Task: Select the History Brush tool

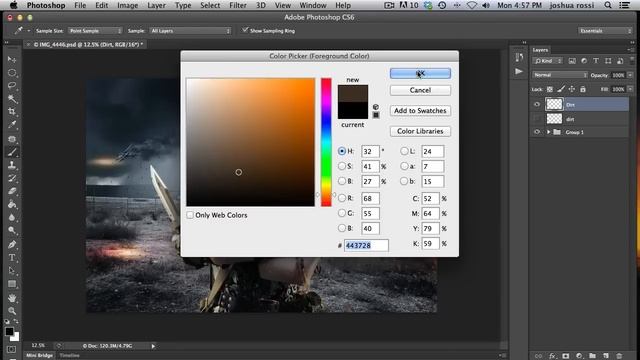Action: click(x=12, y=178)
